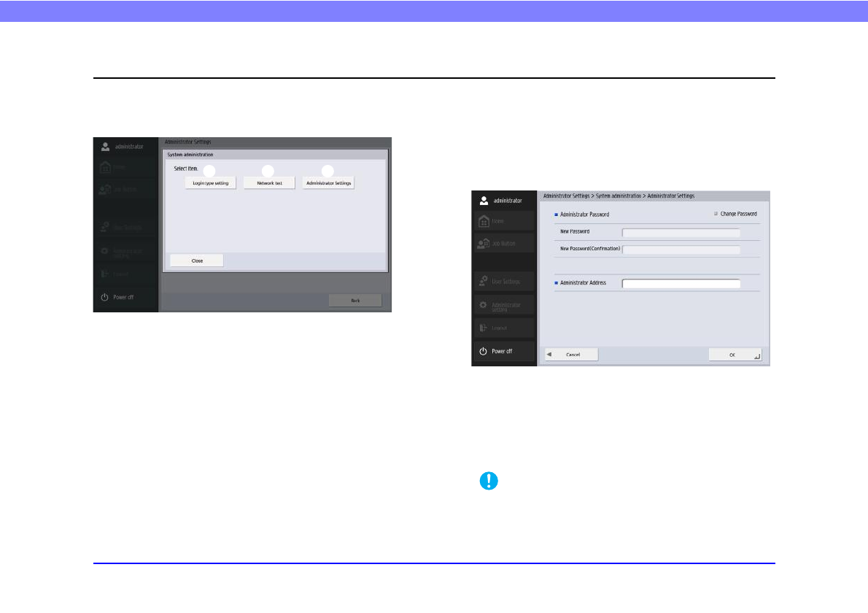Confirm with the OK button

(x=735, y=354)
